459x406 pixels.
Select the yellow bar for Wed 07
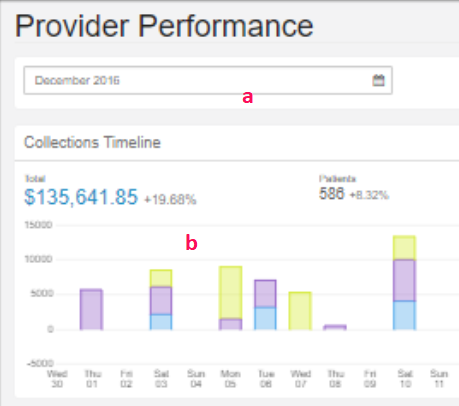300,311
